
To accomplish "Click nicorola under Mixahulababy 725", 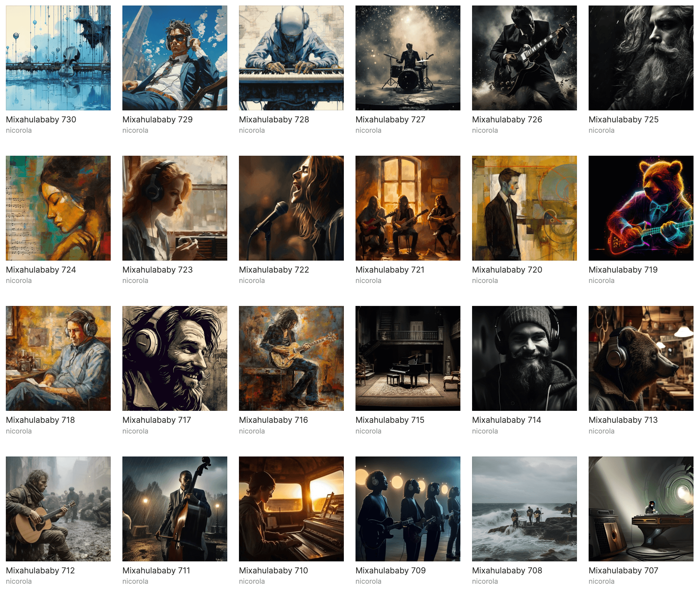I will pos(601,130).
